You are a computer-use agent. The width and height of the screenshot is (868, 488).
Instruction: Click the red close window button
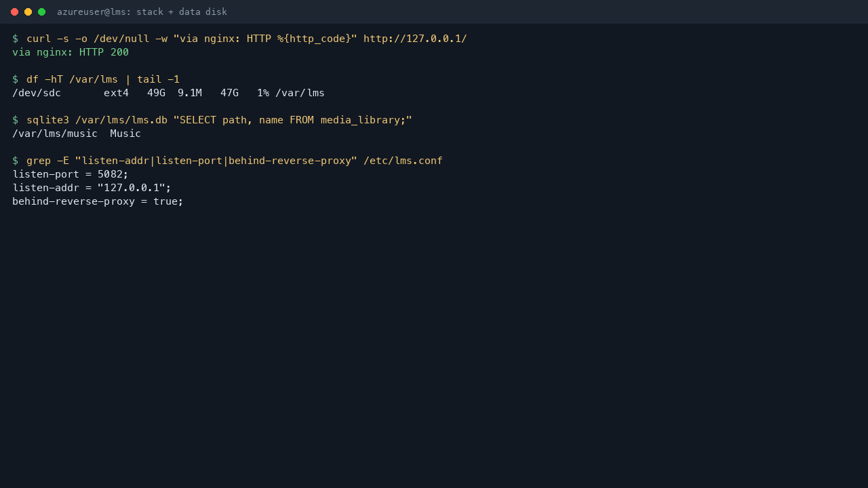point(14,12)
